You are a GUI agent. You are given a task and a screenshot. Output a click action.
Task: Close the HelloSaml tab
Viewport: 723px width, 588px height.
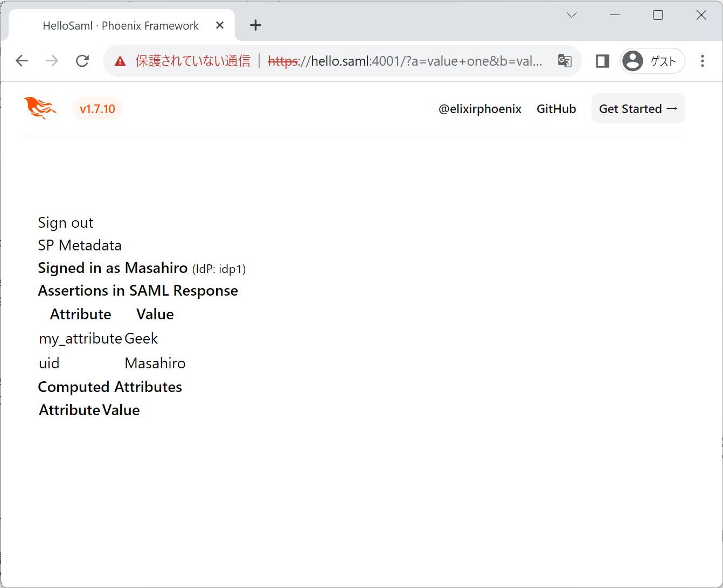tap(220, 25)
